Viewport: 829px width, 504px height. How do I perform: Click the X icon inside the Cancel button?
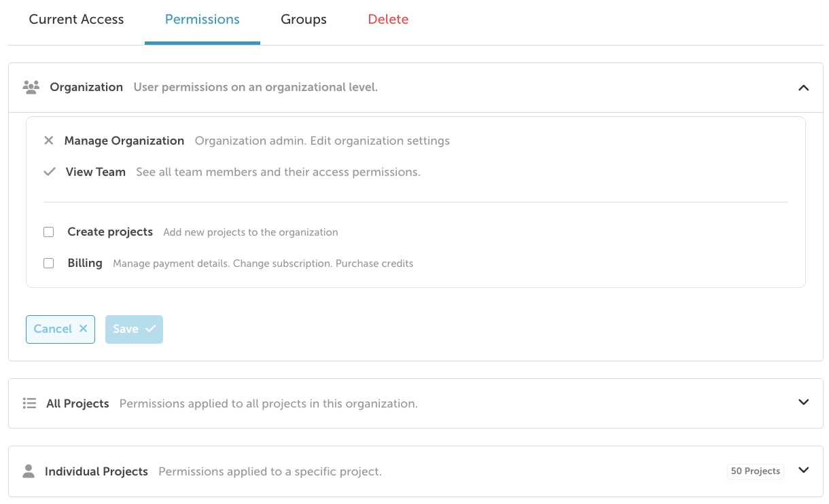[83, 329]
